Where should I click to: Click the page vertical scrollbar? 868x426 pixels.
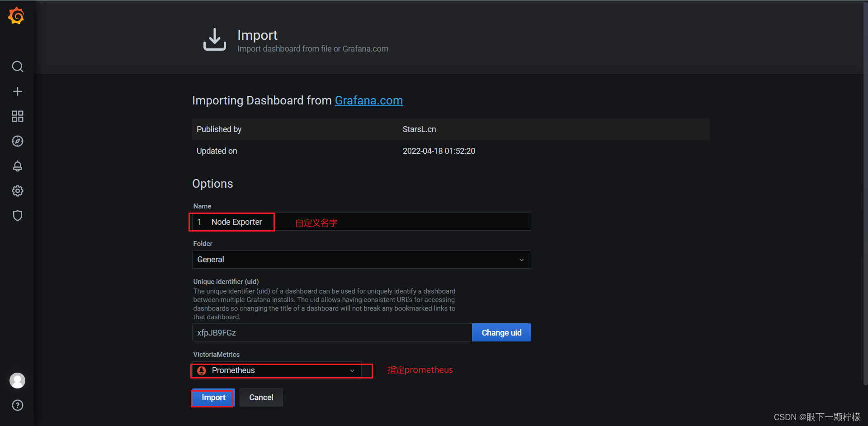865,194
